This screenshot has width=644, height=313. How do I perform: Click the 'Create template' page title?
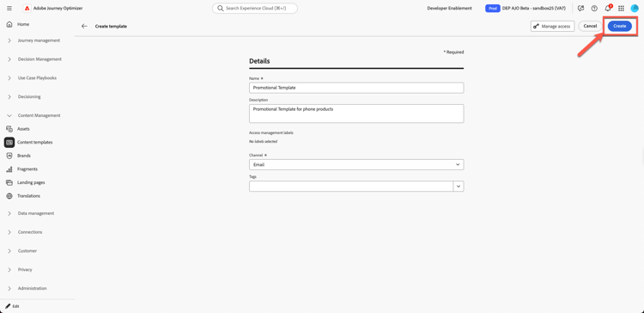[x=111, y=27]
